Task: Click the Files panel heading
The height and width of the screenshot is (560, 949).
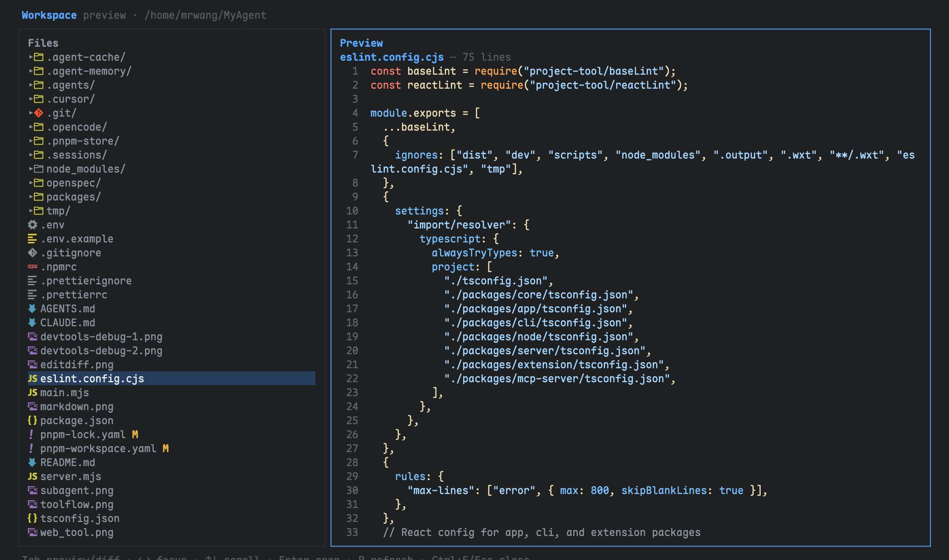Action: (x=43, y=43)
